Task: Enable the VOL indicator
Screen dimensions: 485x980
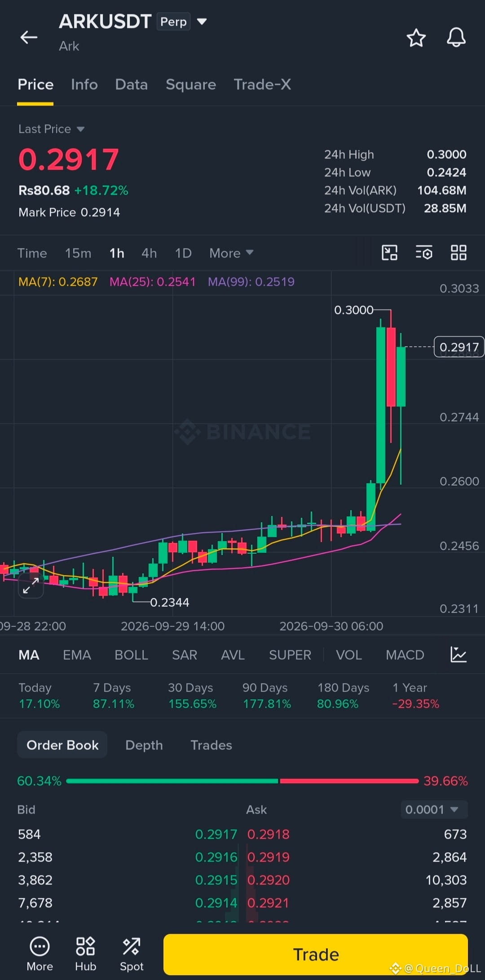Action: (x=348, y=655)
